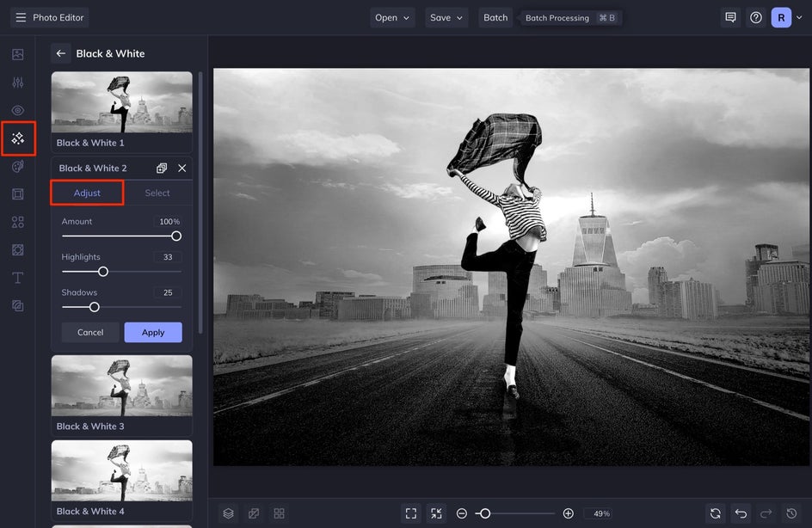Click the Shadows value field showing 25

click(168, 292)
